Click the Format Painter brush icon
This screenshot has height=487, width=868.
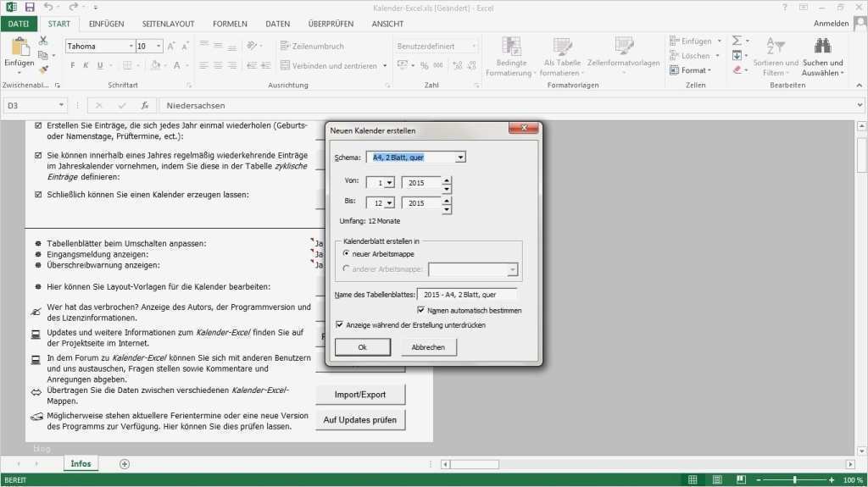point(43,69)
